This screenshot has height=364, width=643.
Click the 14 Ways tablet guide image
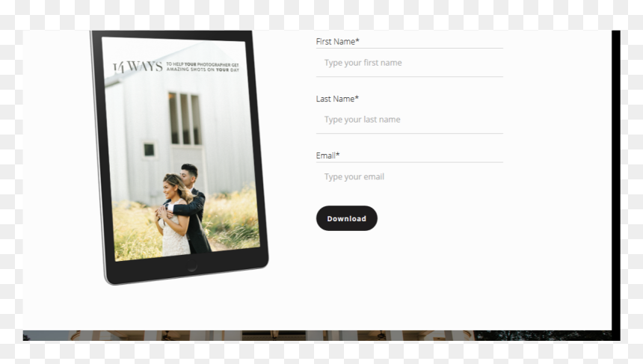click(x=179, y=157)
